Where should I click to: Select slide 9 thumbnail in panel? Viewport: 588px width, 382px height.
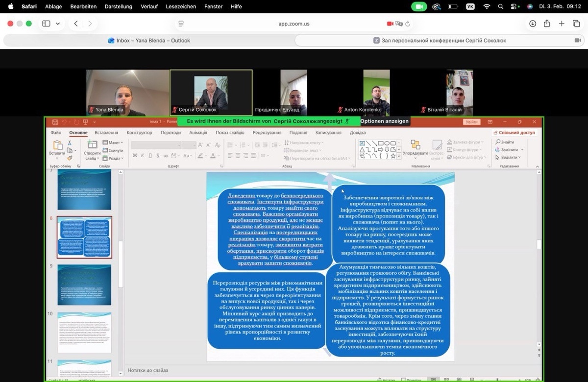(x=84, y=285)
